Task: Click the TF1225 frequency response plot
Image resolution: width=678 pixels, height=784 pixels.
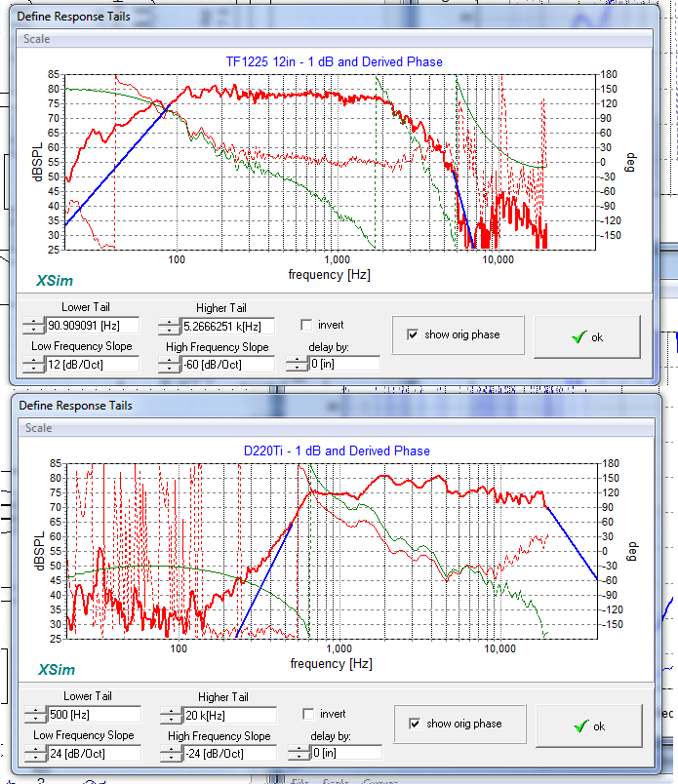Action: (x=331, y=162)
